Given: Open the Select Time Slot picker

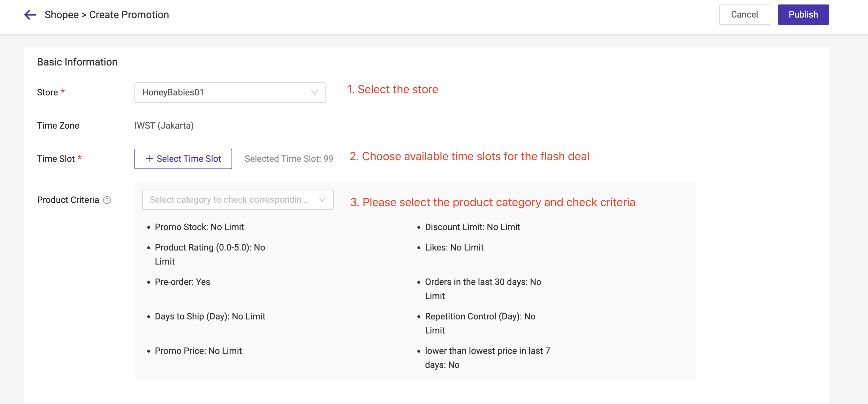Looking at the screenshot, I should 183,159.
